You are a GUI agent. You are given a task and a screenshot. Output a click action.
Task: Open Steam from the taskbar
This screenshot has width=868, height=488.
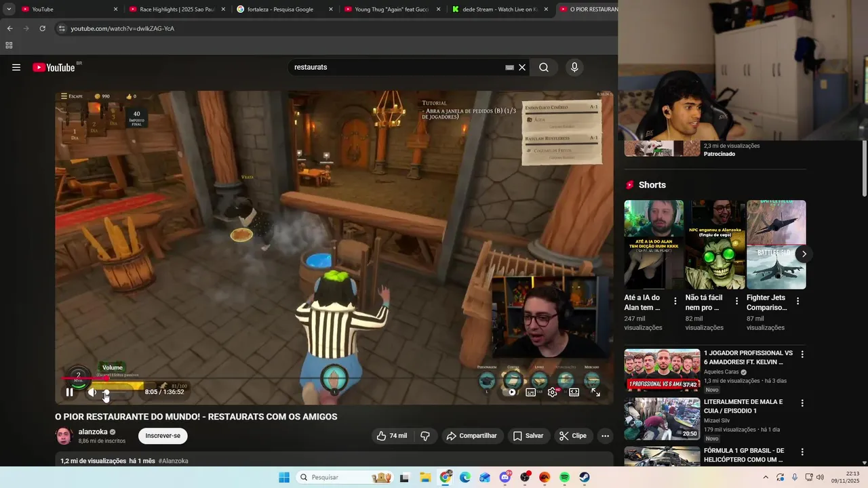coord(585,477)
